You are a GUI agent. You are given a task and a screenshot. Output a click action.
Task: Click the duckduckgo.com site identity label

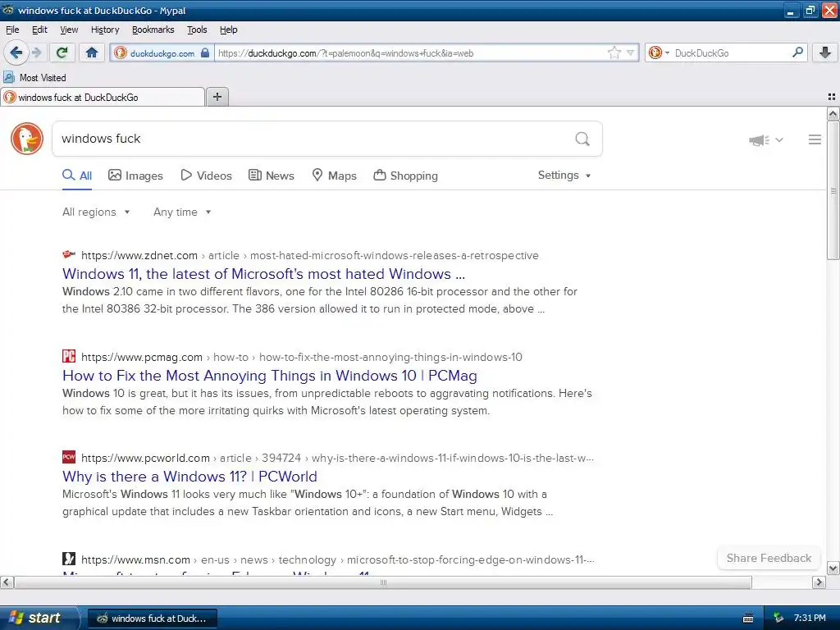click(162, 53)
